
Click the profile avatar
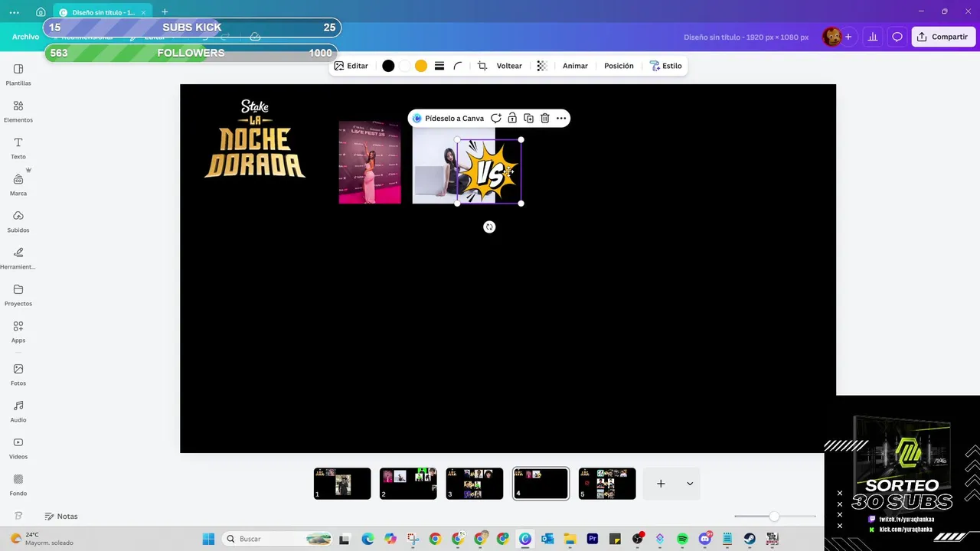coord(831,37)
